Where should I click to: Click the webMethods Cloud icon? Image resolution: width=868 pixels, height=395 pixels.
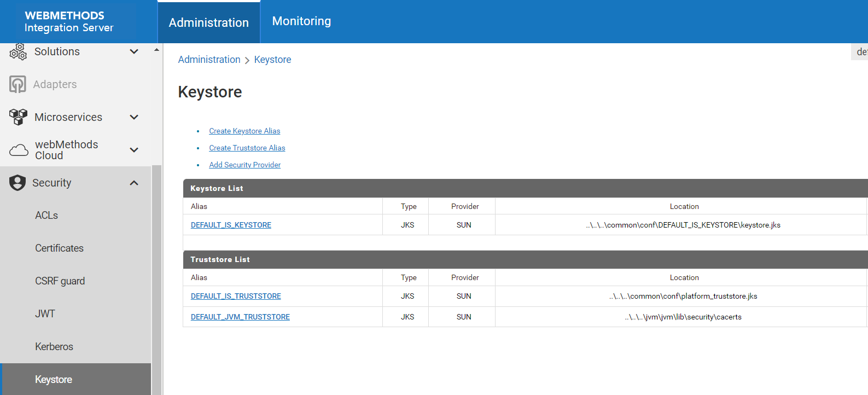coord(19,150)
